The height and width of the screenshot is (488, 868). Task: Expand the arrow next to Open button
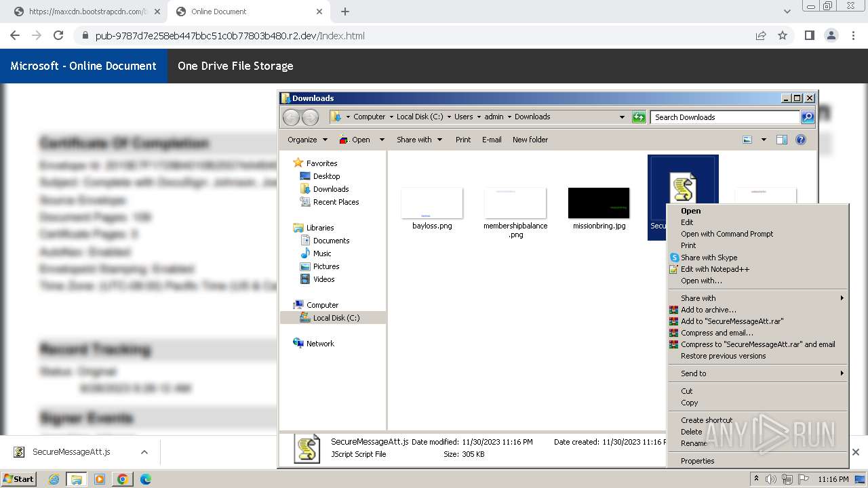coord(382,140)
